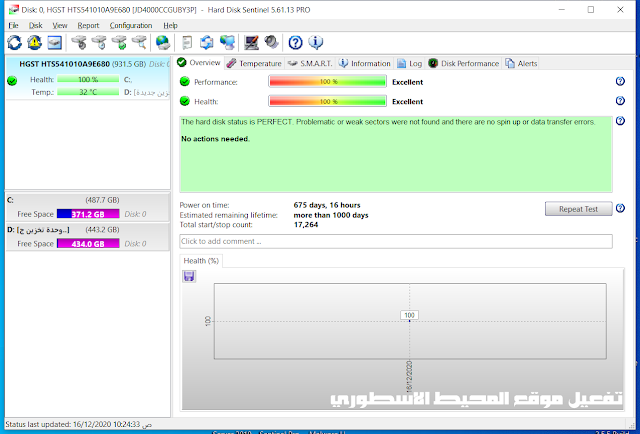The image size is (640, 434).
Task: Click the Temp. 32 °C green bar
Action: pos(88,92)
